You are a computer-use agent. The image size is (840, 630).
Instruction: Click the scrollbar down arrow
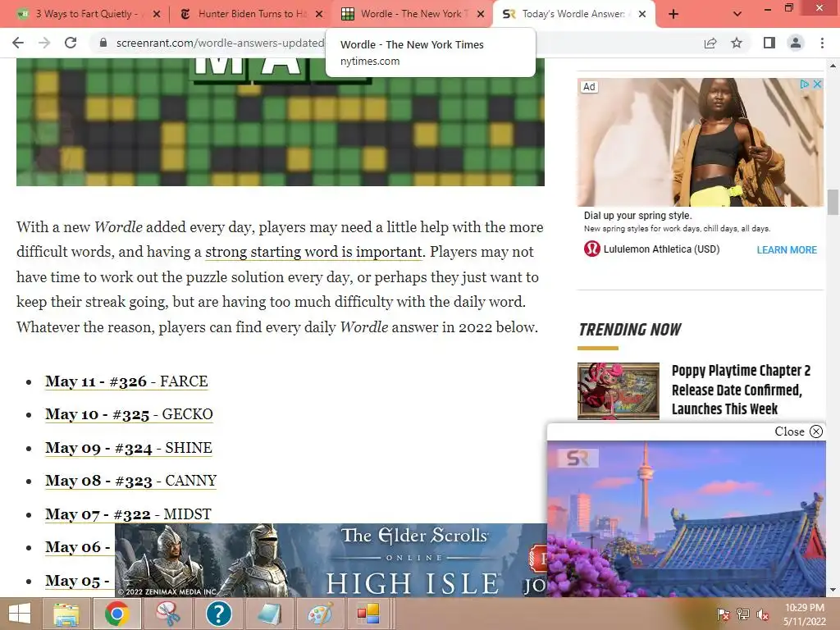[x=833, y=590]
